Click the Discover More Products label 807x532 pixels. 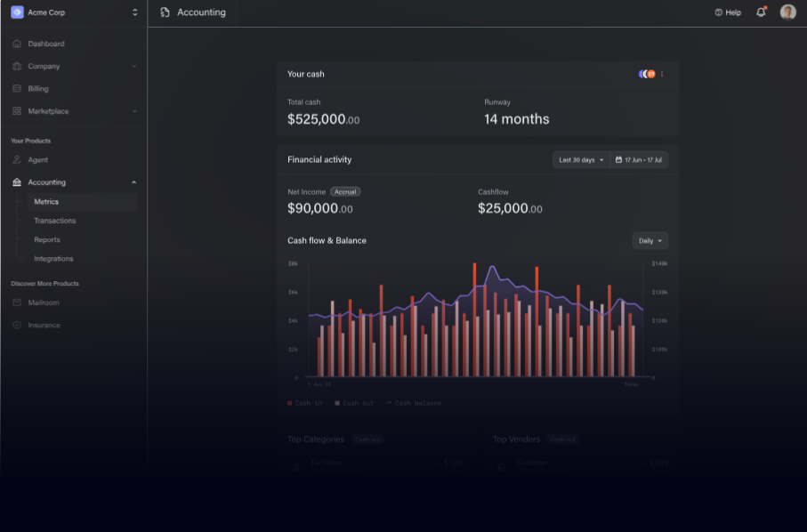coord(44,284)
